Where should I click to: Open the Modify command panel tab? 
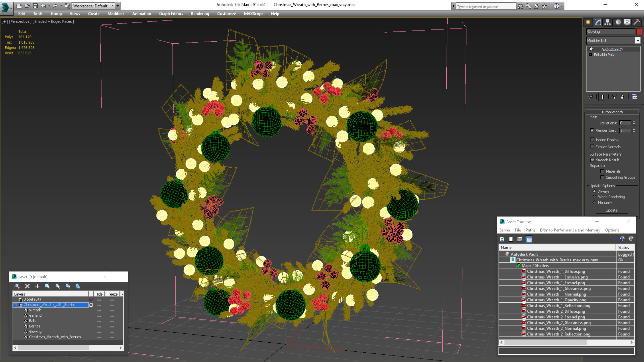pyautogui.click(x=598, y=22)
